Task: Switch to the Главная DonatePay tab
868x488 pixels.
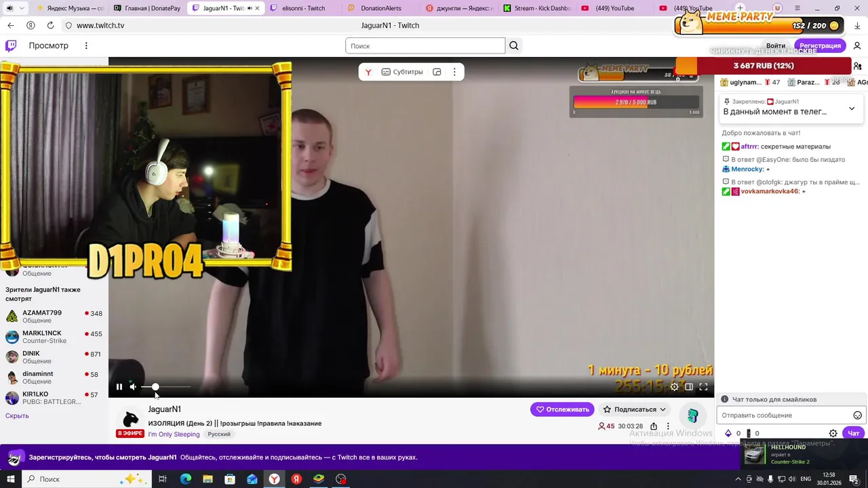Action: pos(148,8)
